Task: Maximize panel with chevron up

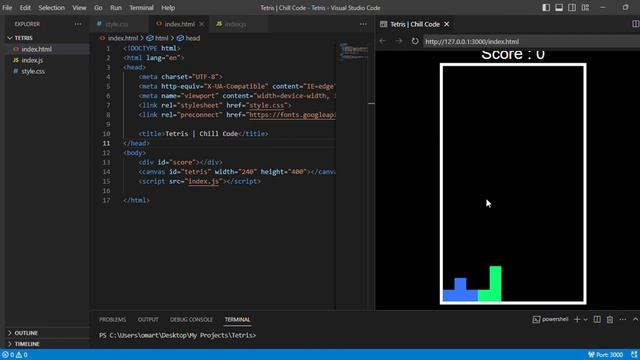Action: 635,319
